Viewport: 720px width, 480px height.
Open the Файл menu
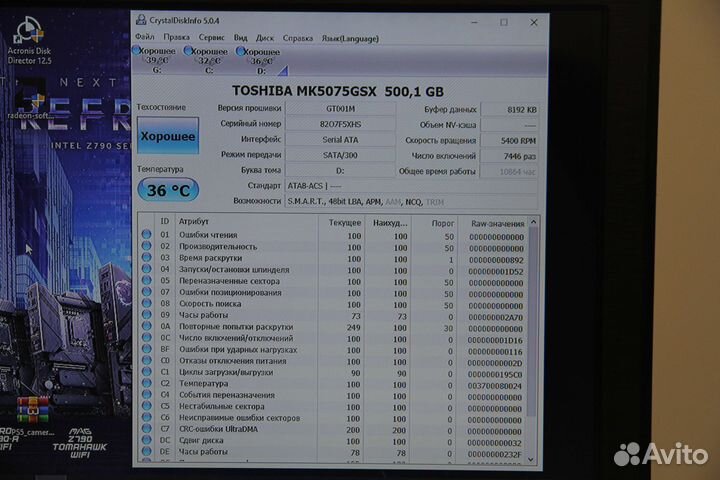tap(145, 36)
